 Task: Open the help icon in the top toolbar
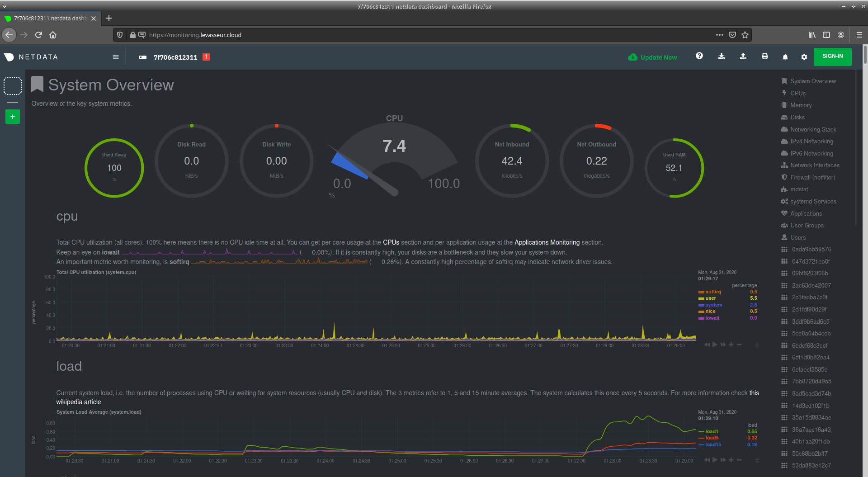[699, 56]
